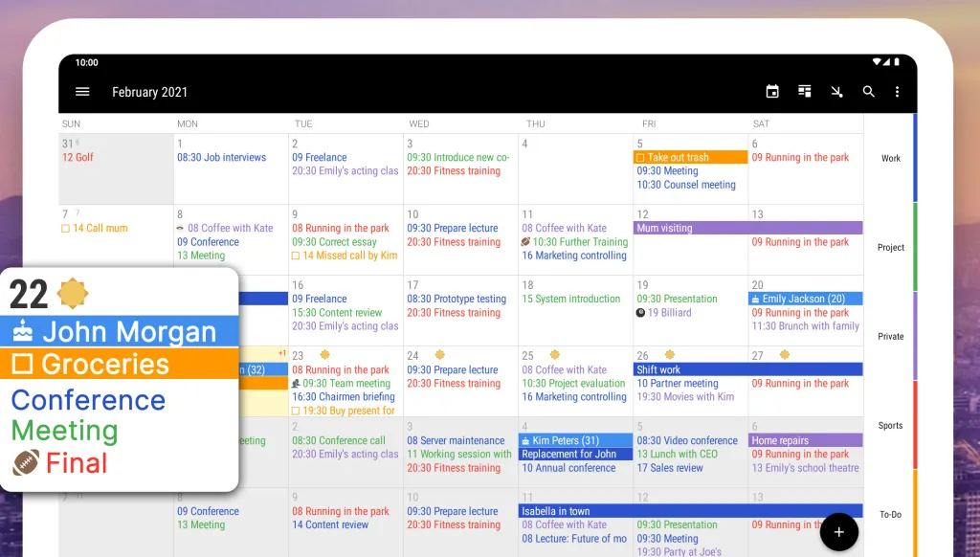Open search in the toolbar
This screenshot has height=557, width=980.
pos(868,91)
